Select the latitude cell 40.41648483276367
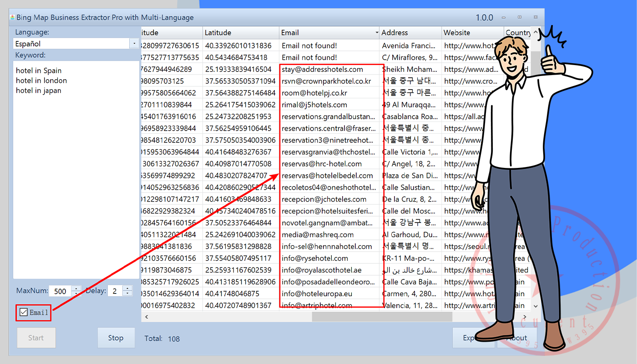Image resolution: width=637 pixels, height=364 pixels. pos(241,152)
